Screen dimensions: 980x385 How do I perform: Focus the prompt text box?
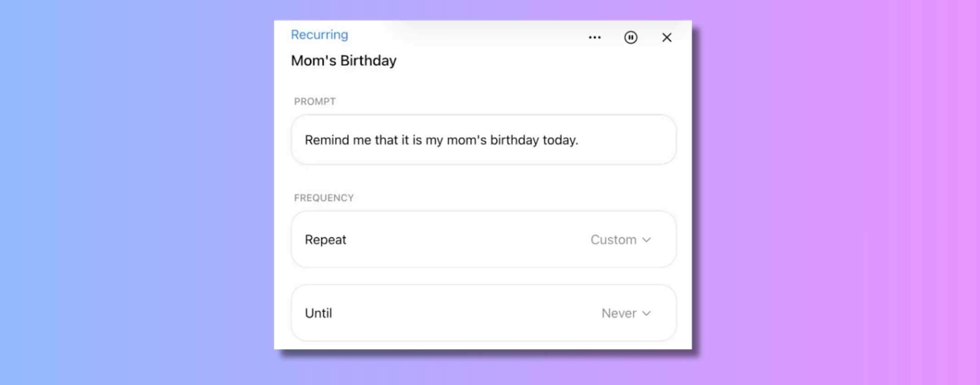pos(484,139)
